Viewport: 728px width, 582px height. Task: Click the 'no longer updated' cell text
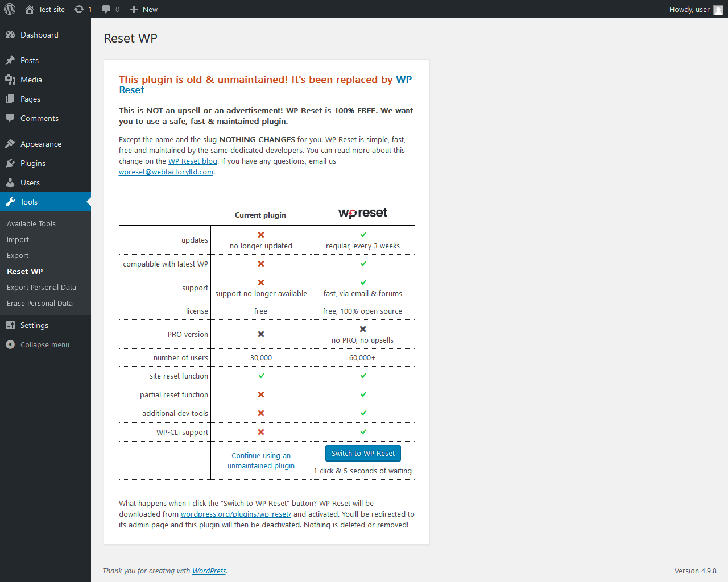pyautogui.click(x=261, y=246)
